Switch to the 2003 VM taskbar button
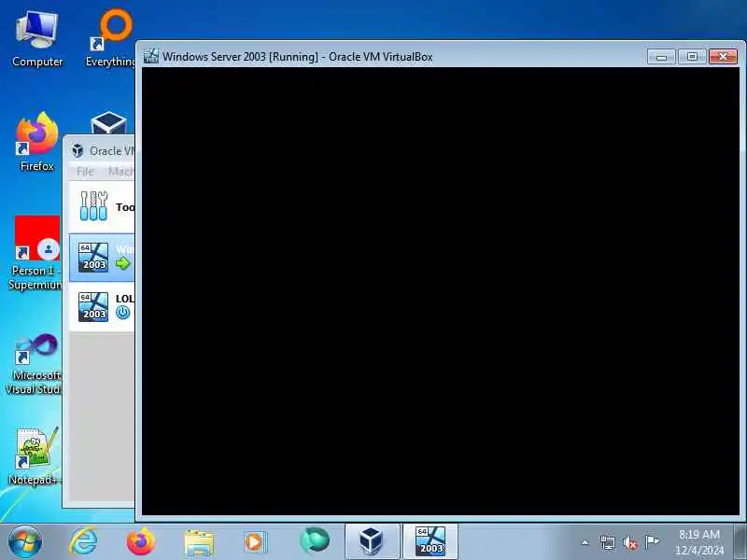 pyautogui.click(x=430, y=542)
